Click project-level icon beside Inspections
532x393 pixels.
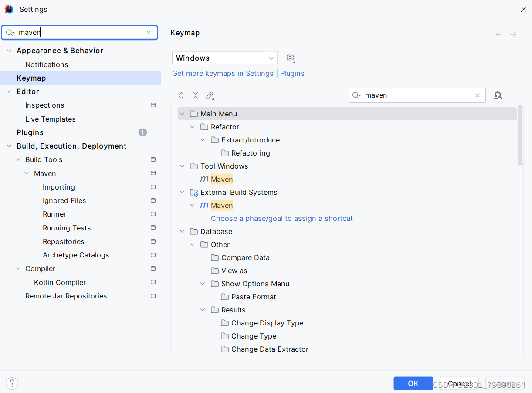tap(153, 105)
